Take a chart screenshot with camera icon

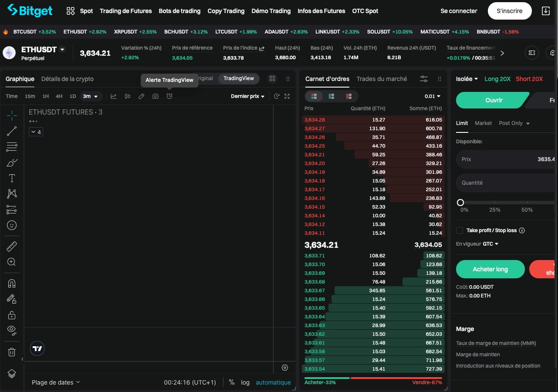(x=156, y=96)
